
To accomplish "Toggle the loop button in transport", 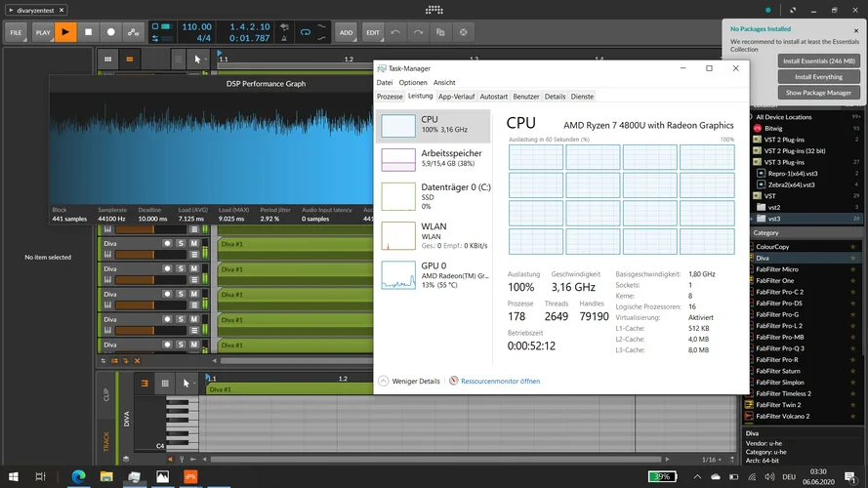I will tap(305, 32).
